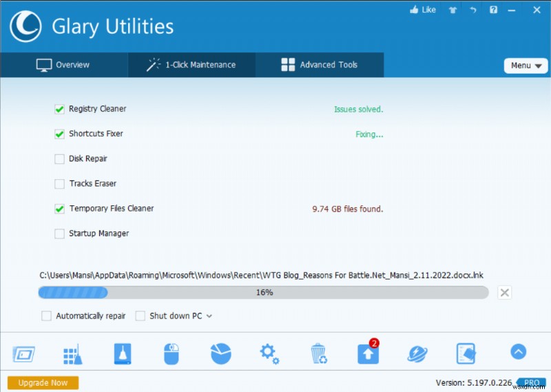Open the Menu dropdown
This screenshot has height=392, width=551.
coord(526,65)
